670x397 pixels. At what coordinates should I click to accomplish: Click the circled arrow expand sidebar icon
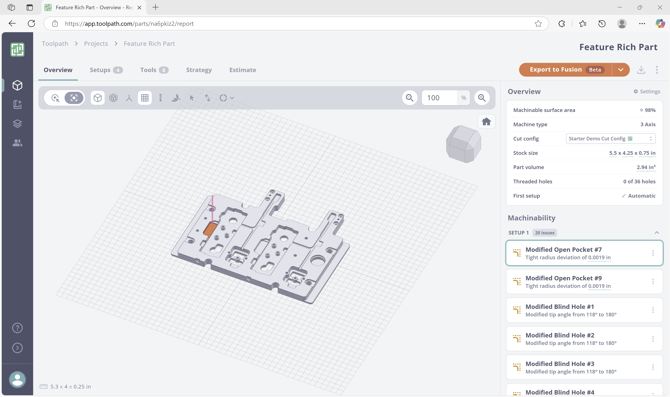point(17,347)
